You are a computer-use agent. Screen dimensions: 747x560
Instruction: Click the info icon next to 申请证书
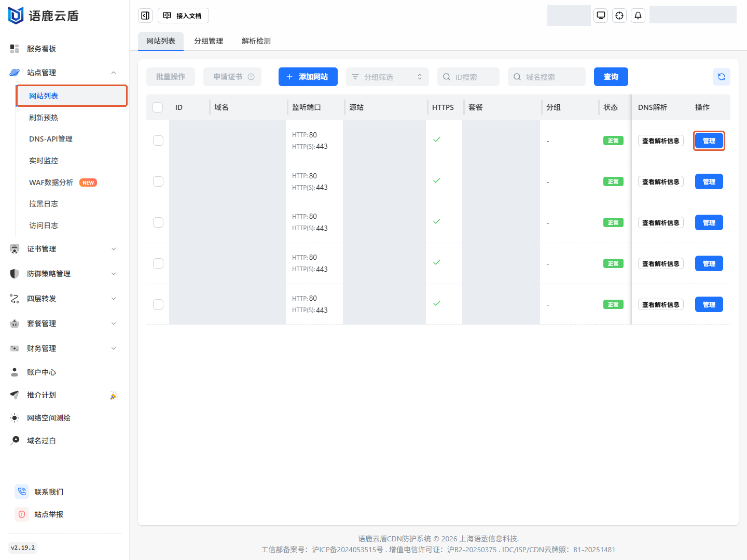pyautogui.click(x=251, y=77)
